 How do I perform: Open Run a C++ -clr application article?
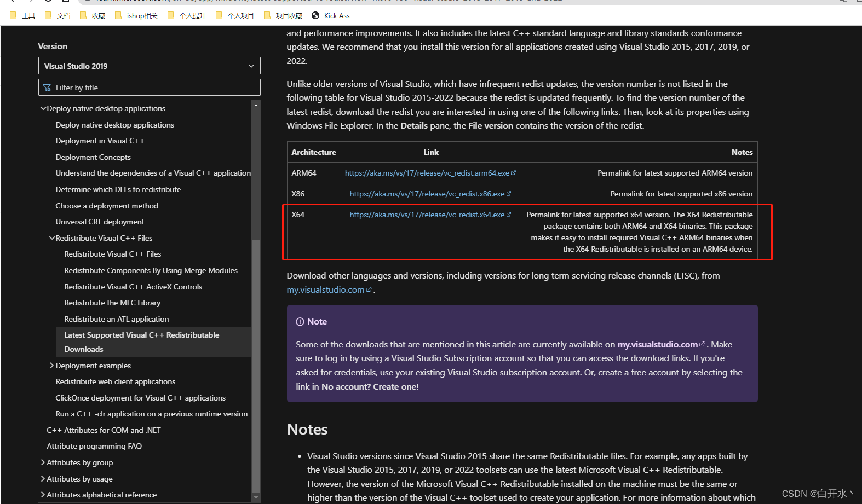point(151,414)
